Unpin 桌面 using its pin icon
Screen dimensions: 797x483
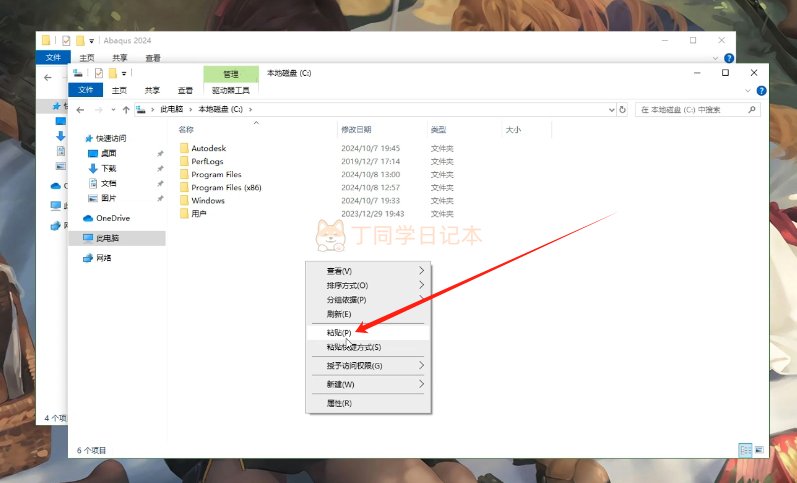point(160,154)
